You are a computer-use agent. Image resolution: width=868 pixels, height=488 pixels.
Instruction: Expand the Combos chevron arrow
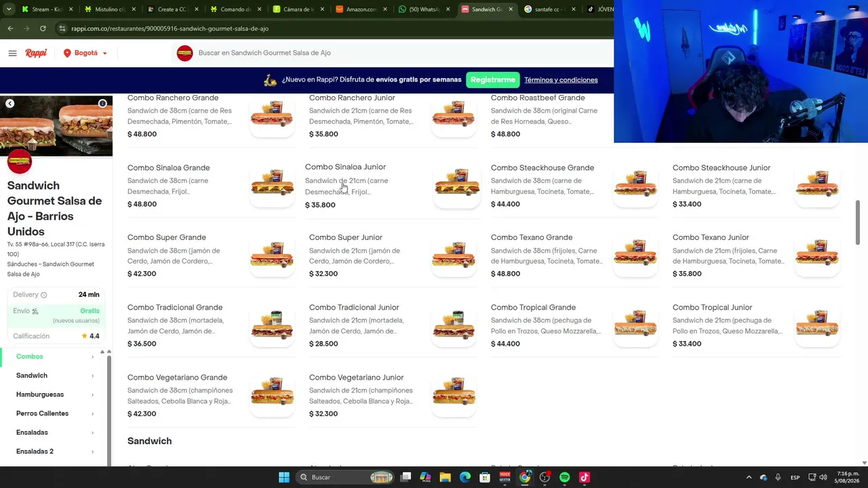(93, 357)
